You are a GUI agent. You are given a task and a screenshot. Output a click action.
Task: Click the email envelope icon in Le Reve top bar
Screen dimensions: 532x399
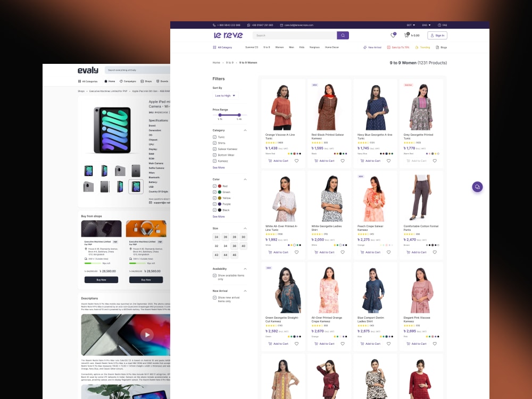(x=281, y=25)
